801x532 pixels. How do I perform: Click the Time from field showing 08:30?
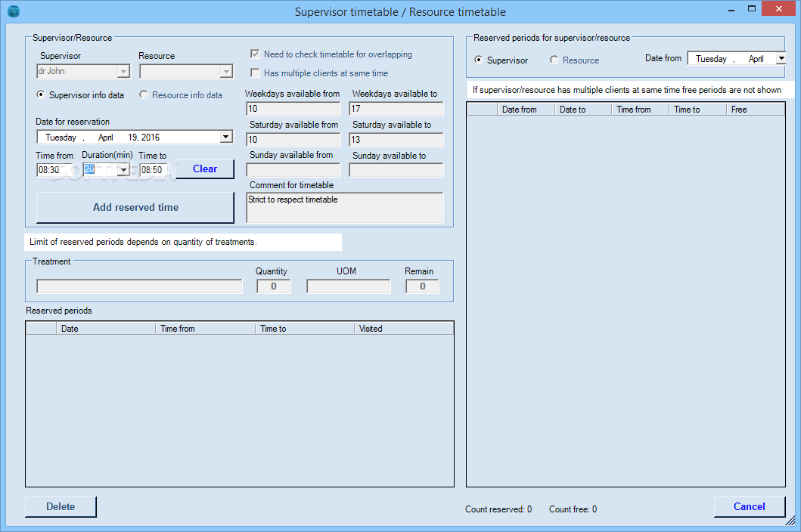[54, 170]
